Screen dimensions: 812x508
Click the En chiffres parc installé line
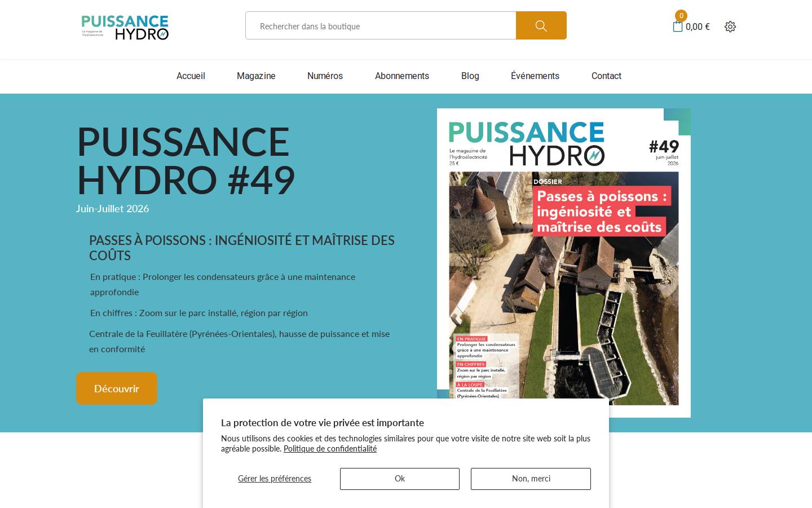[199, 313]
